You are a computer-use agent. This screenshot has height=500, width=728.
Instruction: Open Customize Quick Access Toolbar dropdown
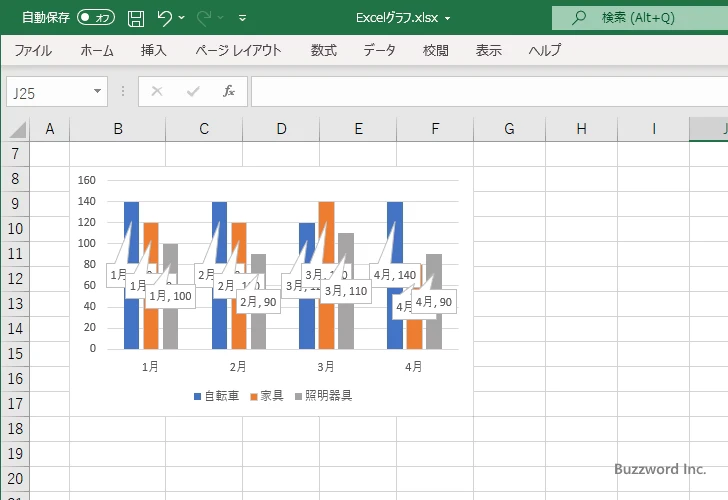242,18
